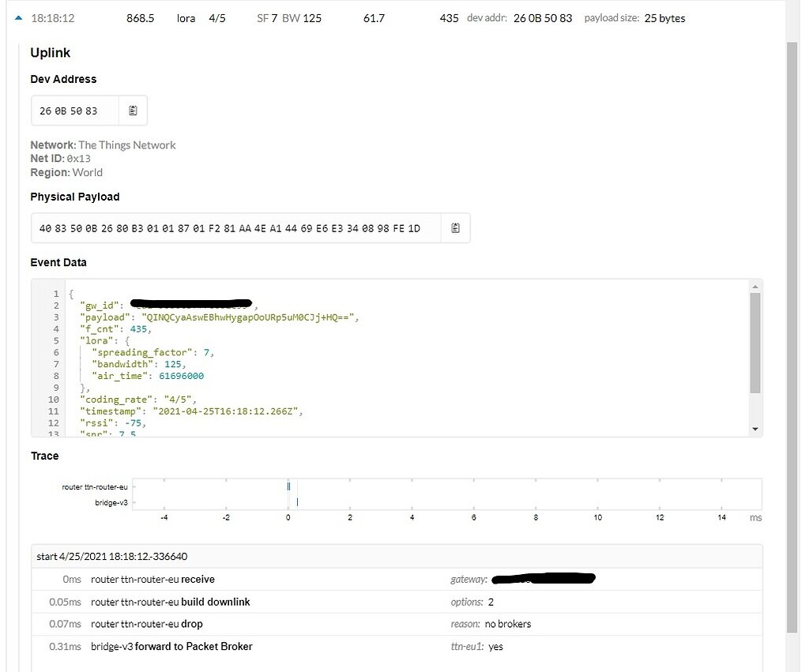Click the Event Data scroll-down arrow
The width and height of the screenshot is (809, 672).
tap(755, 429)
